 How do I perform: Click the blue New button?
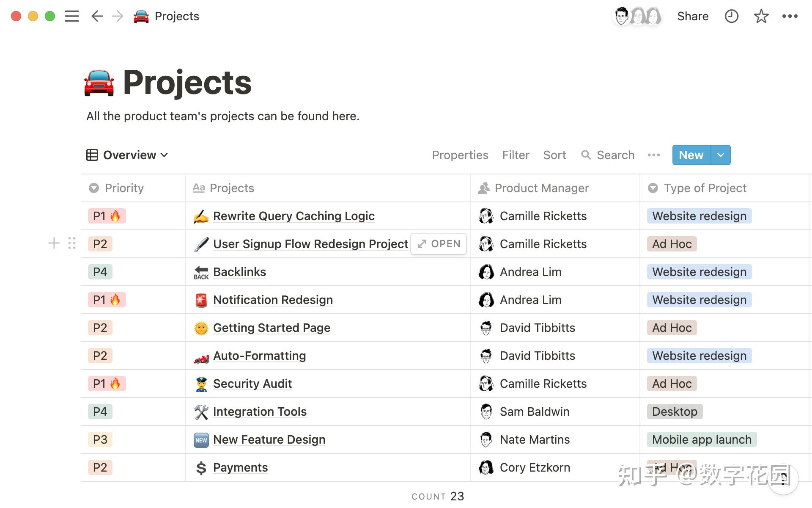point(691,155)
